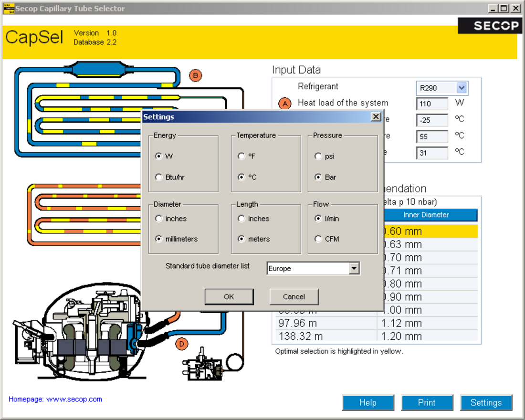Viewport: 525px width, 420px height.
Task: Select Btu/hr energy unit
Action: (x=159, y=177)
